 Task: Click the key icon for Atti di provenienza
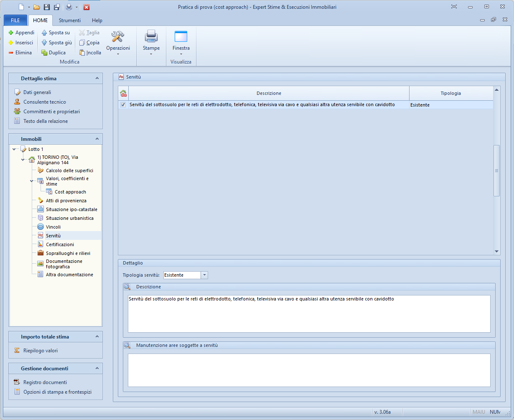click(41, 201)
